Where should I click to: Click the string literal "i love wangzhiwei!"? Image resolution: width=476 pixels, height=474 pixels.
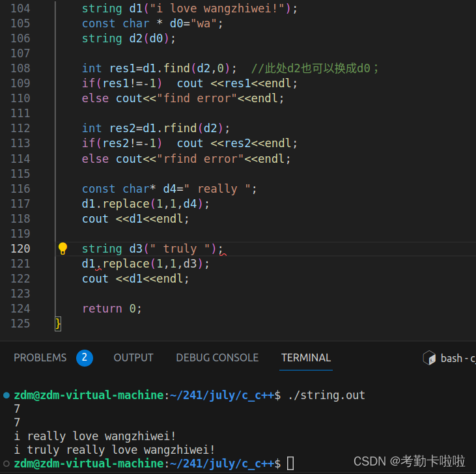[x=217, y=8]
